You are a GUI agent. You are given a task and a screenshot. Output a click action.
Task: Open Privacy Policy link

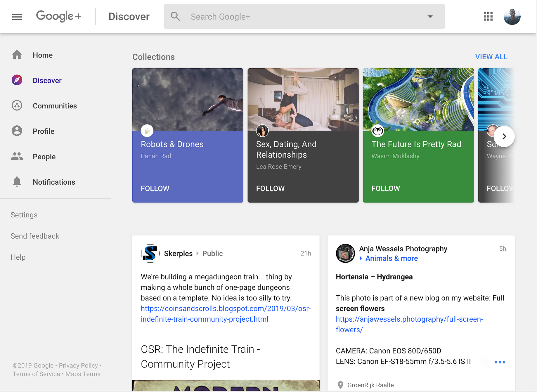(x=78, y=365)
